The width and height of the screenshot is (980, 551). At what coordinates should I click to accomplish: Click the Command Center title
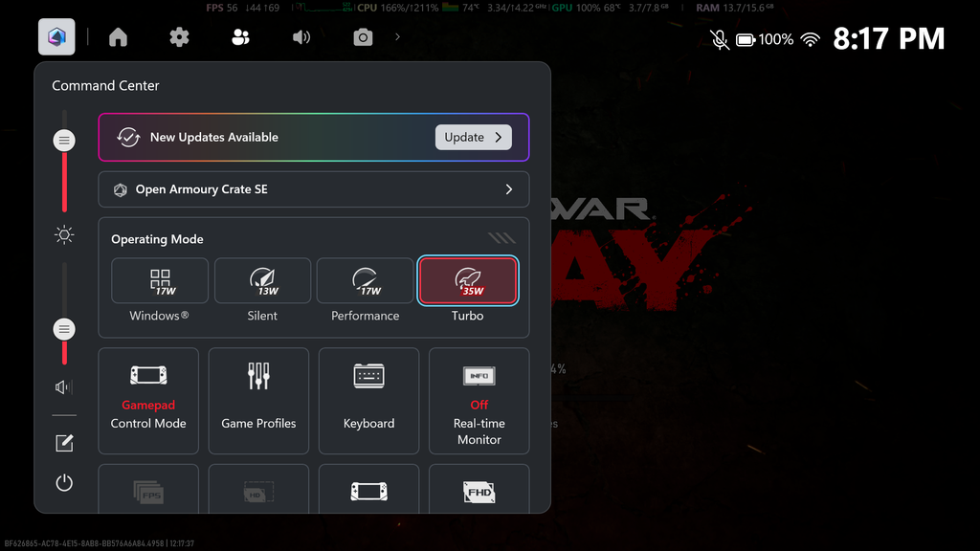tap(105, 85)
